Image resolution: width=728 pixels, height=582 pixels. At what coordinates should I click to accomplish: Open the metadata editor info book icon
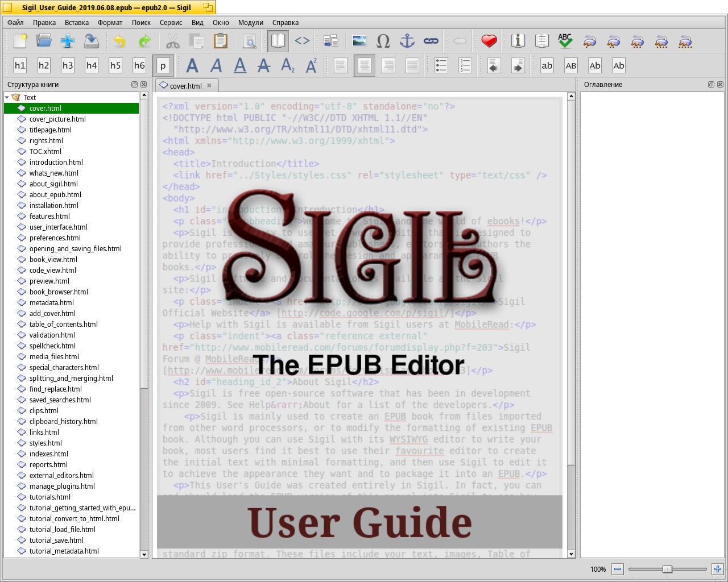(518, 41)
